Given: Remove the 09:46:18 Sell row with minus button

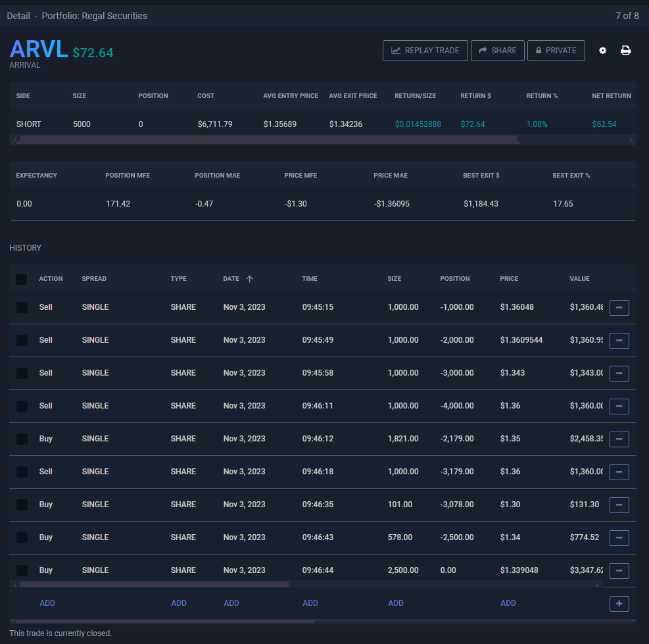Looking at the screenshot, I should pyautogui.click(x=619, y=472).
